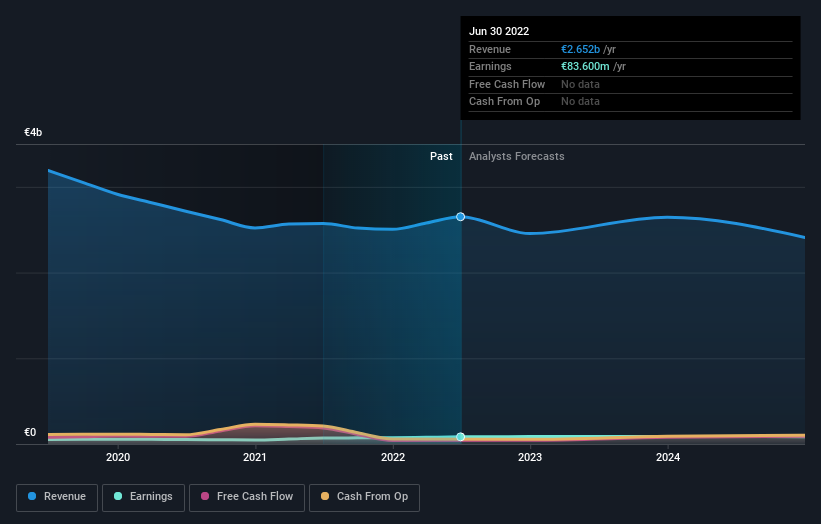Click the Earnings data point marker near baseline

460,437
